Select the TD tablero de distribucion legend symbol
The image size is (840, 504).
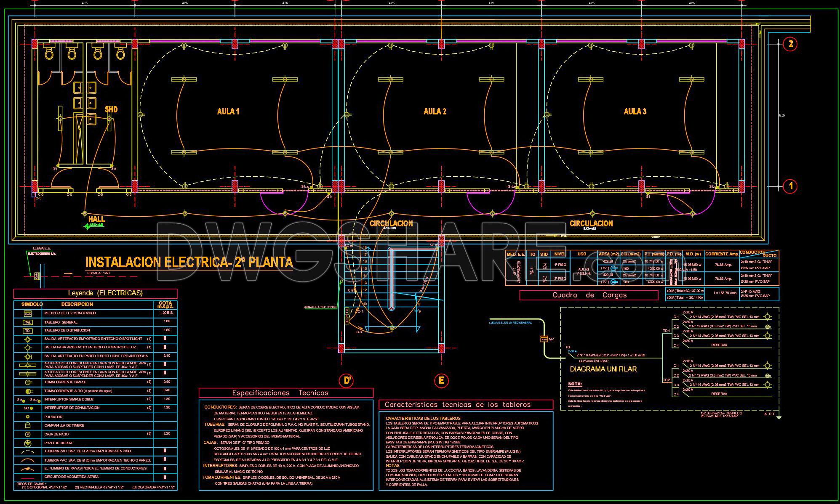click(28, 331)
